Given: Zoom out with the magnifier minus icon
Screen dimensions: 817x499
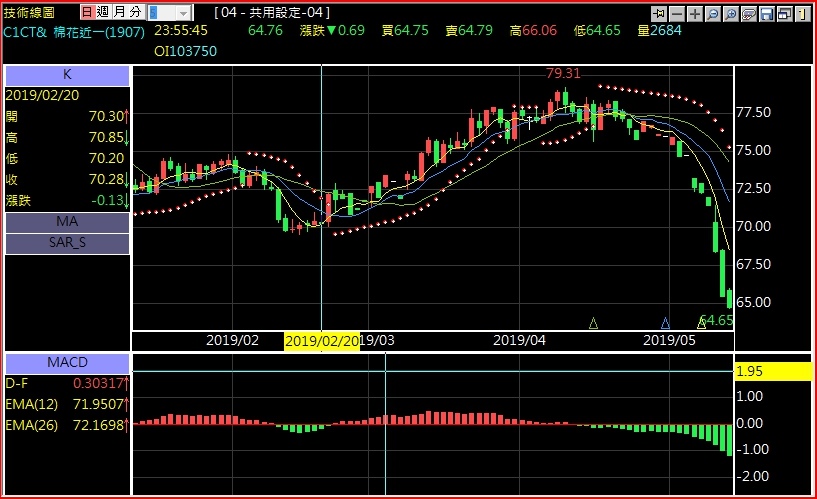Looking at the screenshot, I should click(x=713, y=14).
